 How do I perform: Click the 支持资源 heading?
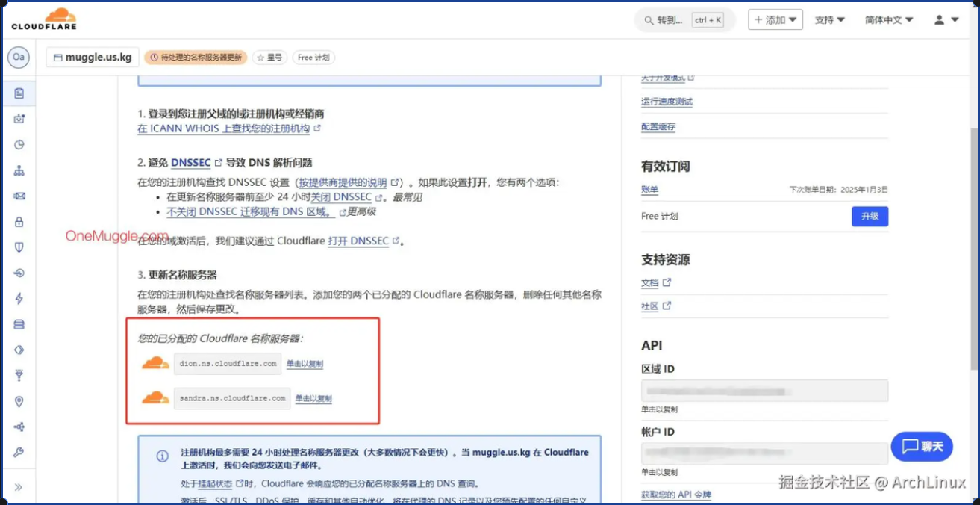click(x=665, y=259)
